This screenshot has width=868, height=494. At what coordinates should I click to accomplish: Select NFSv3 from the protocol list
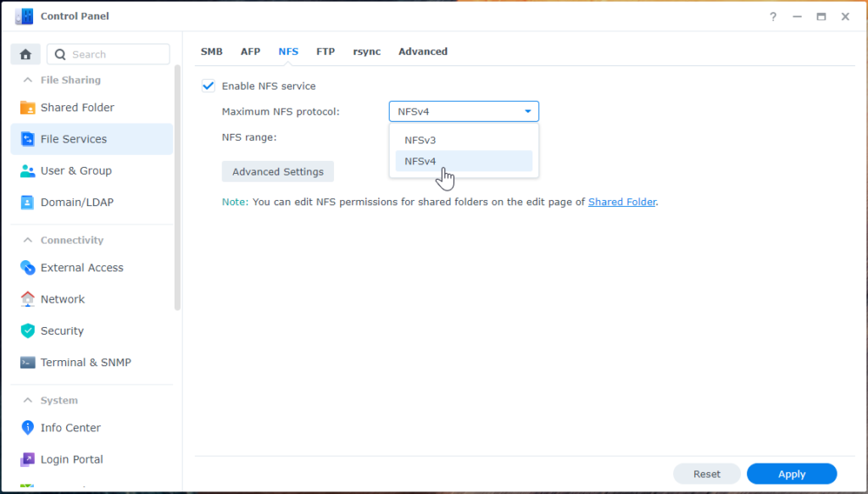(420, 140)
